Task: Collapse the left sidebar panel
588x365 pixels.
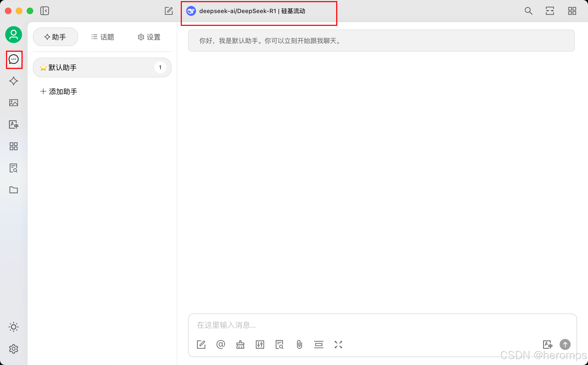Action: 45,11
